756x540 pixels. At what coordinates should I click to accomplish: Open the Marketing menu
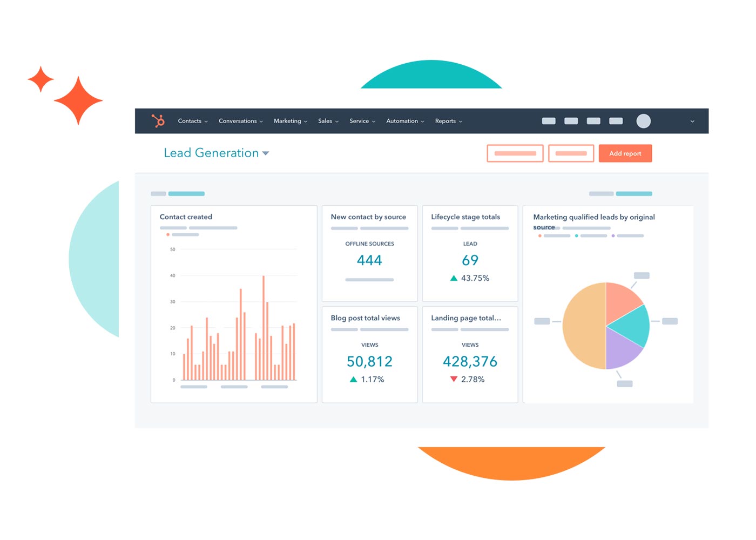pos(291,121)
